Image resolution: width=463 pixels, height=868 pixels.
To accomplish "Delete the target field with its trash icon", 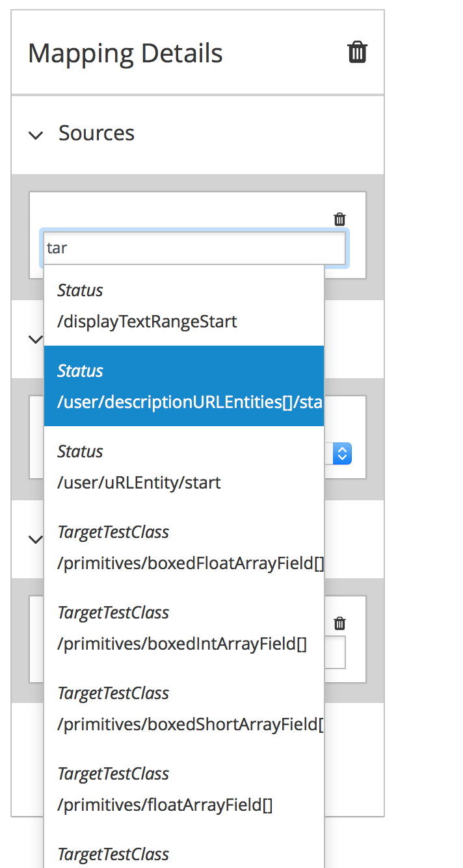I will pos(339,623).
